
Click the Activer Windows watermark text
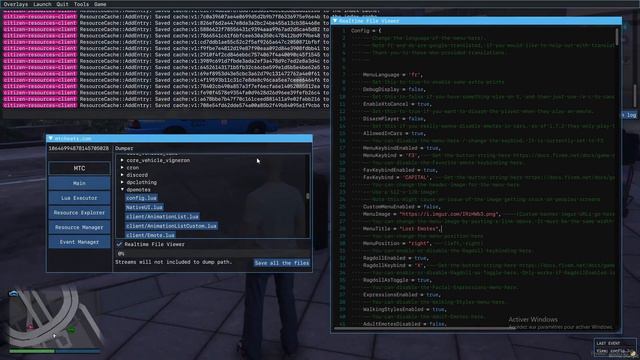(533, 320)
